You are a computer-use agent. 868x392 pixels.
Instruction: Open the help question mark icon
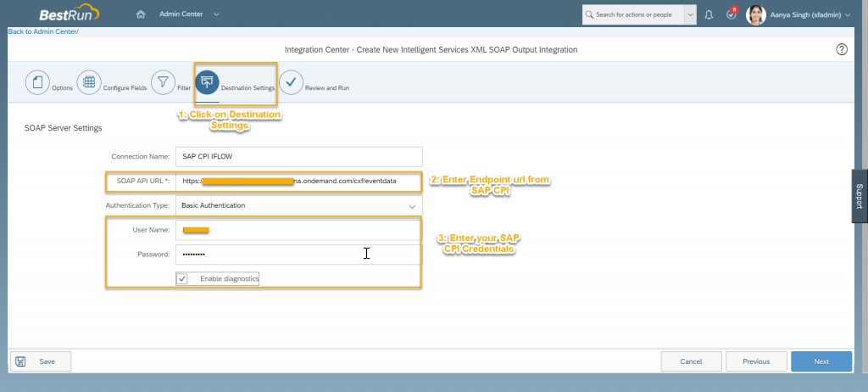click(x=842, y=49)
